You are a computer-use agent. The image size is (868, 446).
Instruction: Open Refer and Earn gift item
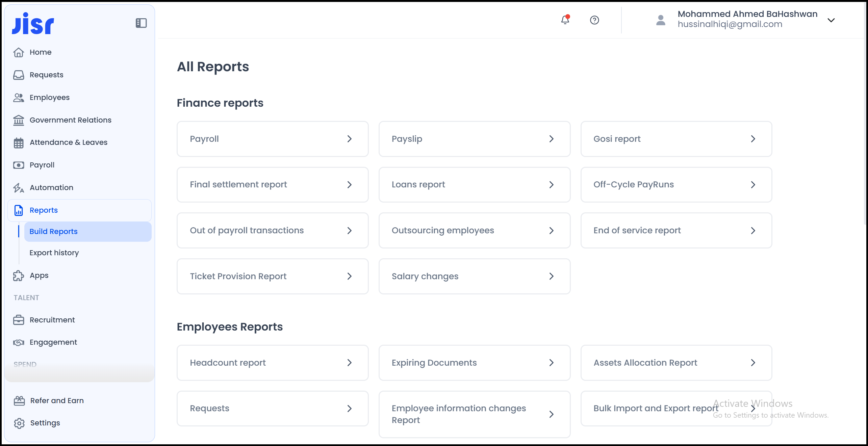[x=57, y=401]
